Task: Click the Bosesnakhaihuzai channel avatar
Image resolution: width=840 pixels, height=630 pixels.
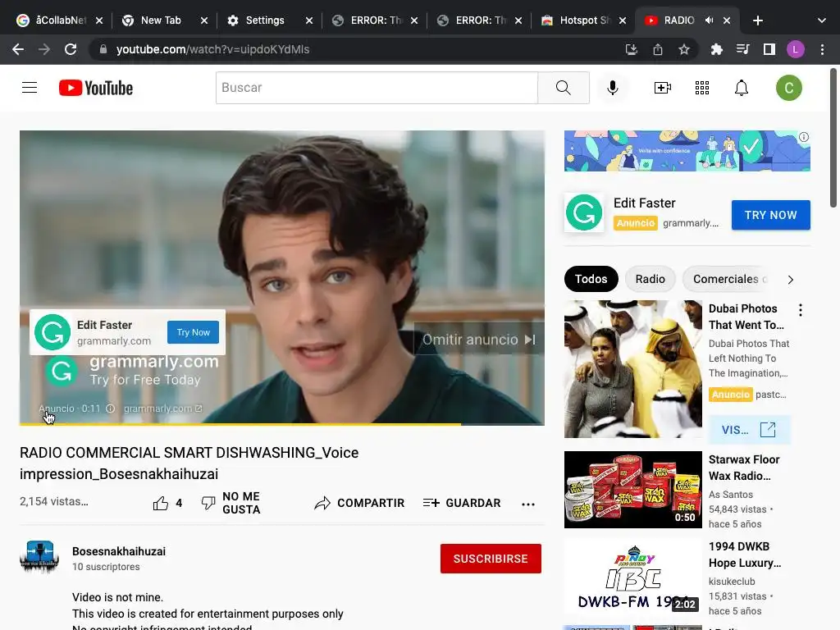Action: coord(39,557)
